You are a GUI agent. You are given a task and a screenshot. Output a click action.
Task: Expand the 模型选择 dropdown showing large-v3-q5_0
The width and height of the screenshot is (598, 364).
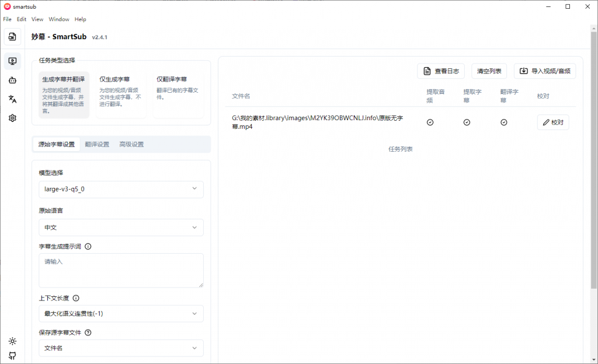121,189
